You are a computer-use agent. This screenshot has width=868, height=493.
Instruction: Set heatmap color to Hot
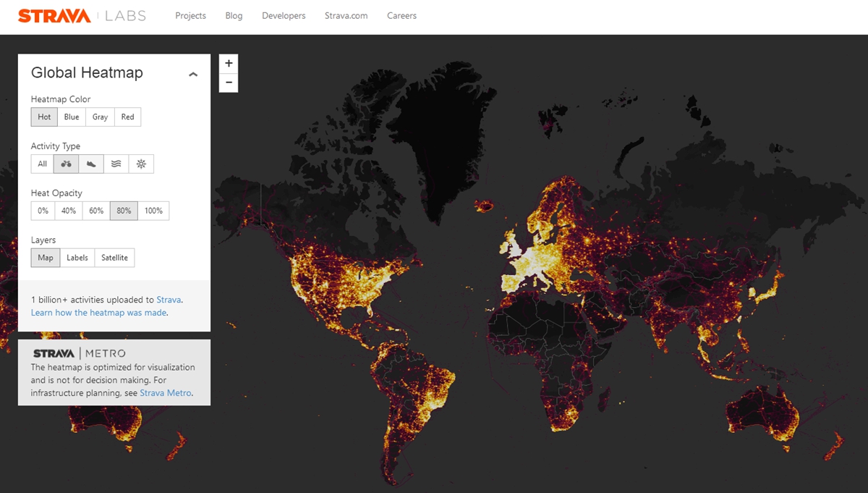(44, 117)
